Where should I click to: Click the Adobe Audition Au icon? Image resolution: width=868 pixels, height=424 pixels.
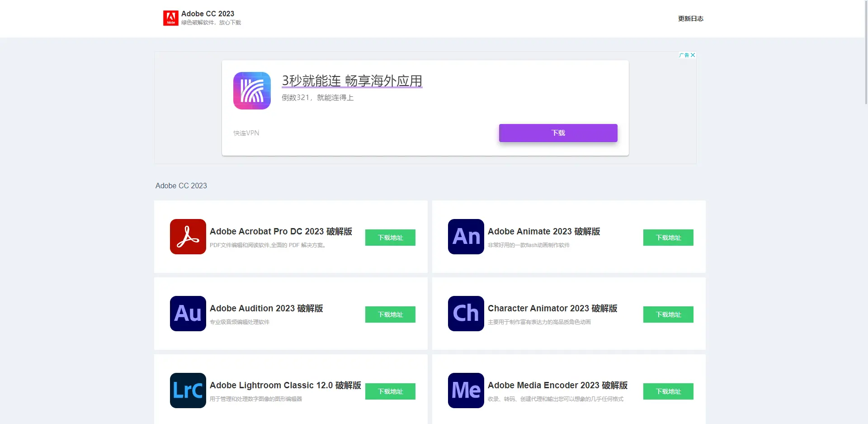click(188, 314)
